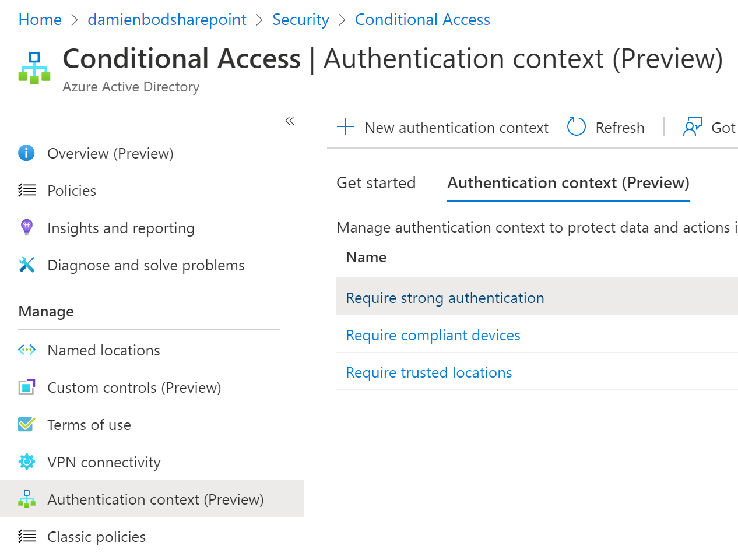
Task: Select Authentication context (Preview) tab
Action: [568, 183]
